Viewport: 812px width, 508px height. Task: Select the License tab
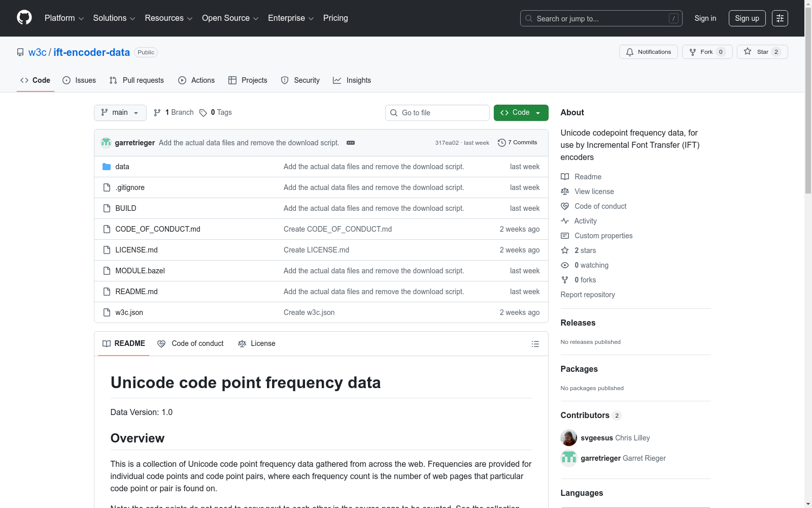point(257,344)
